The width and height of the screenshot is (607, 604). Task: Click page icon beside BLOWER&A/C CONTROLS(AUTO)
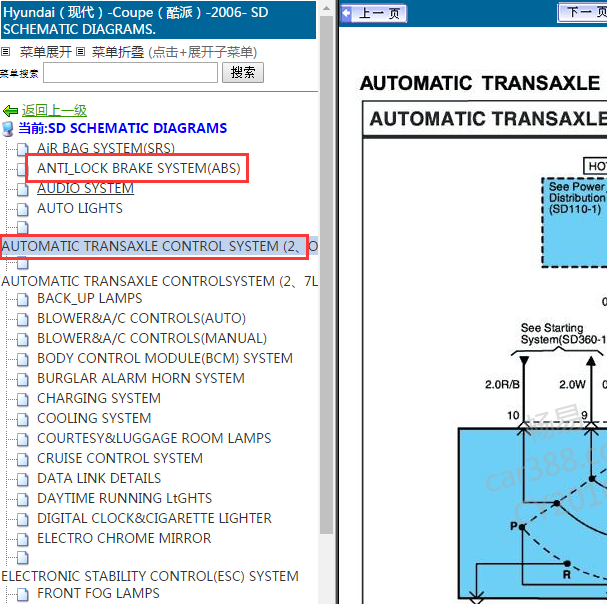coord(22,319)
